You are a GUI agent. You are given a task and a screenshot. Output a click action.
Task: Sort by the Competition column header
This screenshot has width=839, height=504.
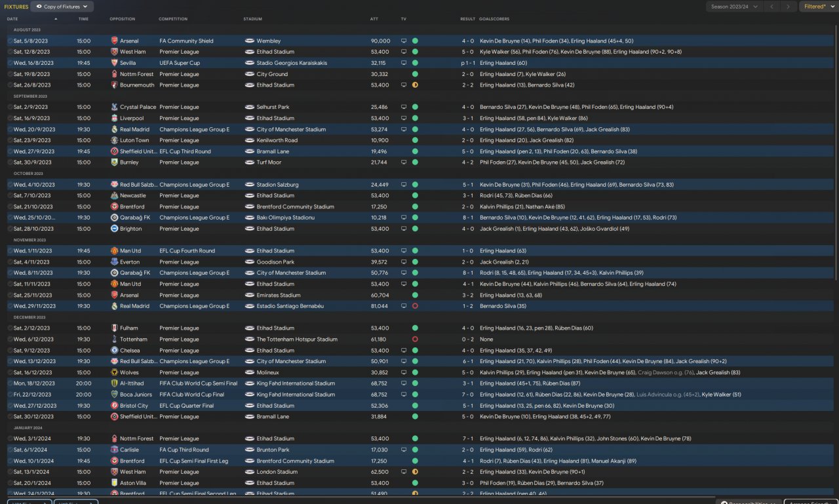173,19
